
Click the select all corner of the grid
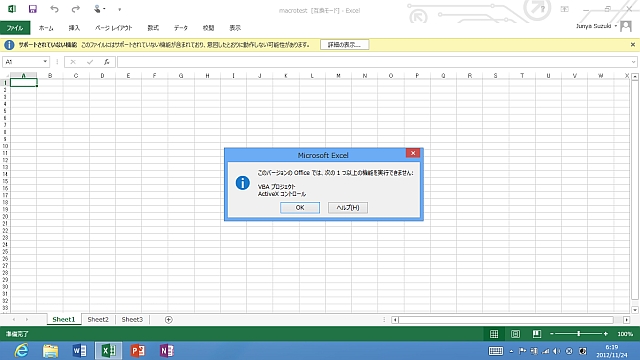point(5,76)
